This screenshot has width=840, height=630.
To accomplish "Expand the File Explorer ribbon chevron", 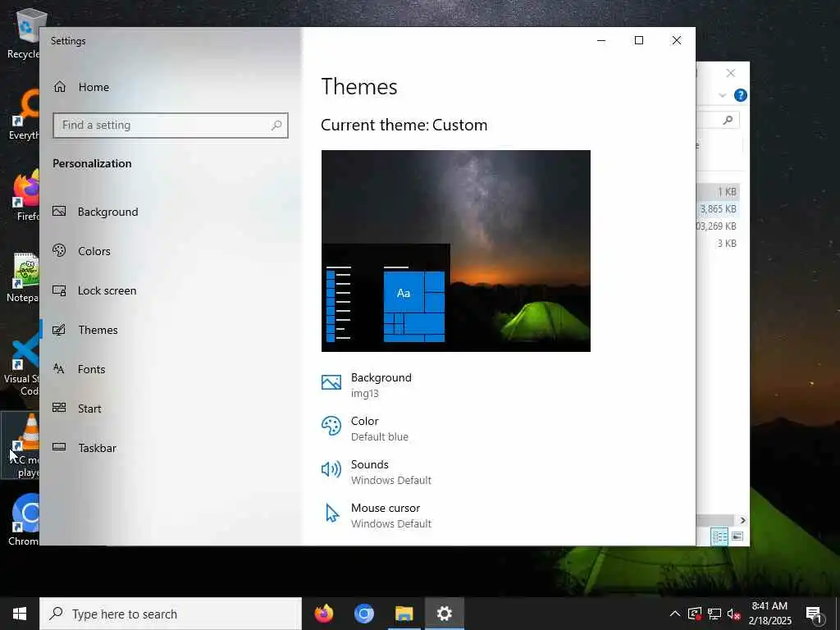I will coord(722,95).
